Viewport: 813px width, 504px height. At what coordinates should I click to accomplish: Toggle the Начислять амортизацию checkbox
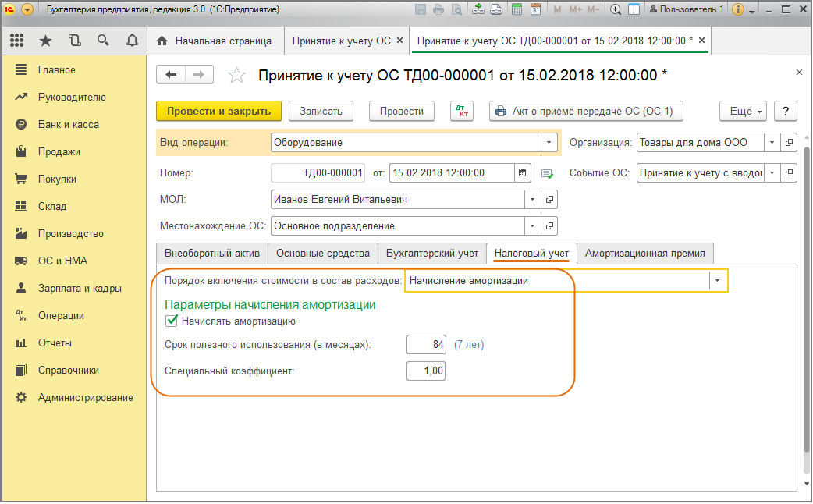[x=172, y=321]
